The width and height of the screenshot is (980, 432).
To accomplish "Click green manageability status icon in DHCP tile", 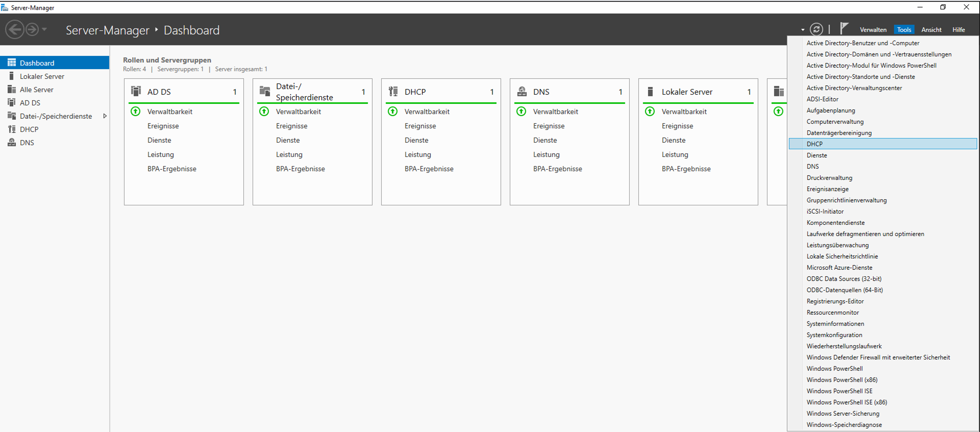I will tap(393, 111).
